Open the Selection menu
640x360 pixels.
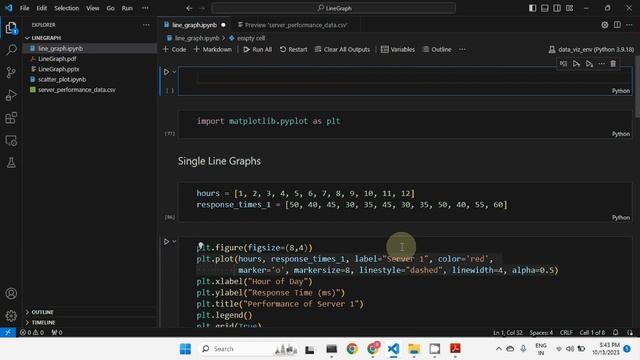coord(67,8)
